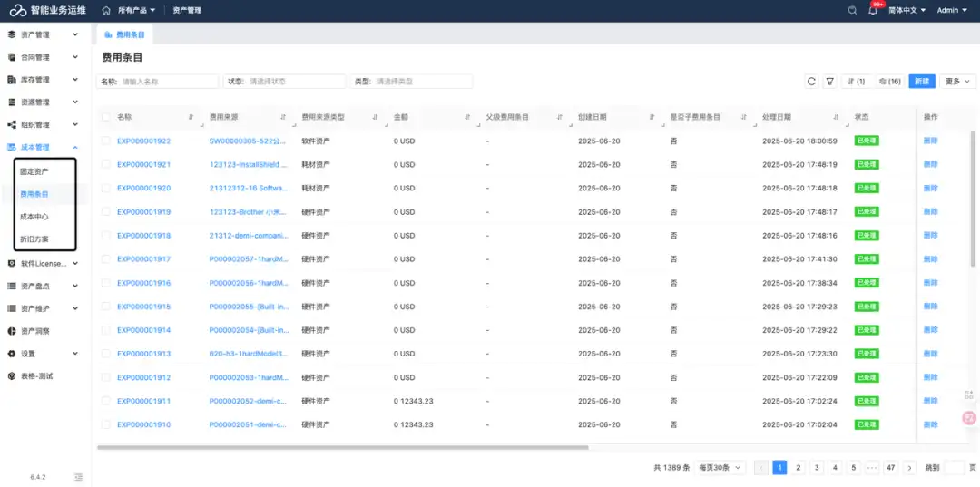Expand the 更多 dropdown button
Screen dimensions: 980x487
(x=957, y=82)
